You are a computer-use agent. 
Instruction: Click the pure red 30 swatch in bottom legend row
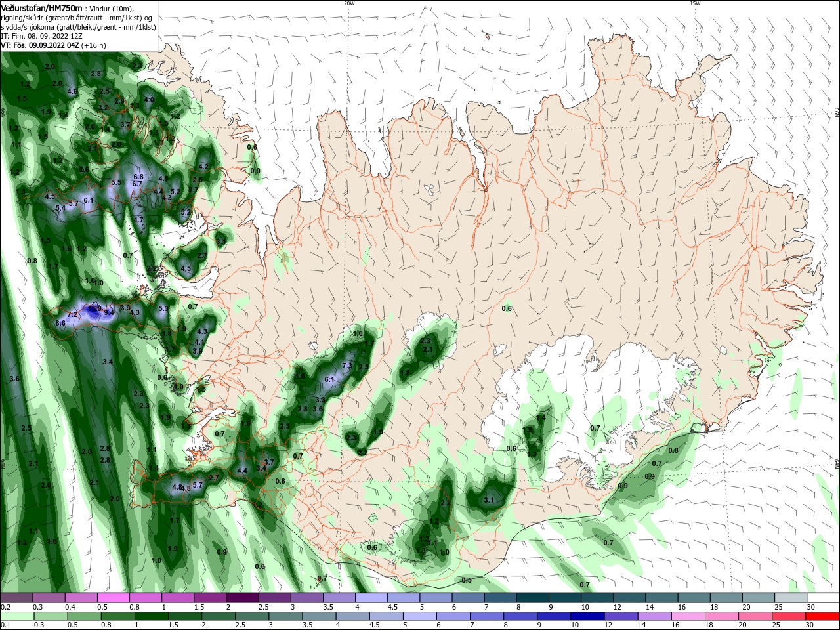coord(824,616)
